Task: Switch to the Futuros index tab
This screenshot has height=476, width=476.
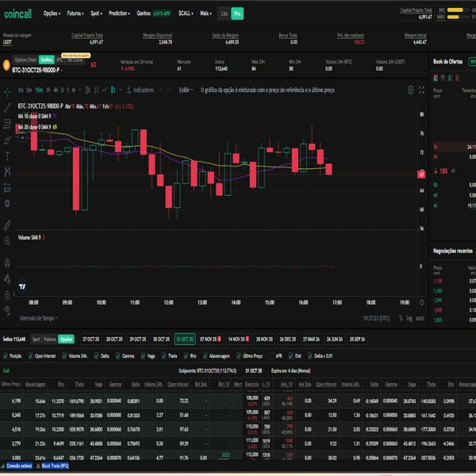Action: 50,339
